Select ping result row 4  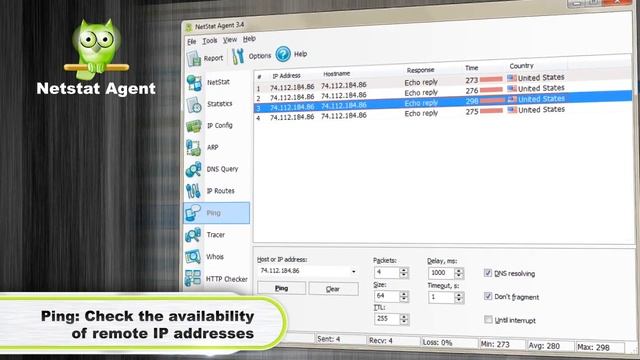[x=443, y=113]
